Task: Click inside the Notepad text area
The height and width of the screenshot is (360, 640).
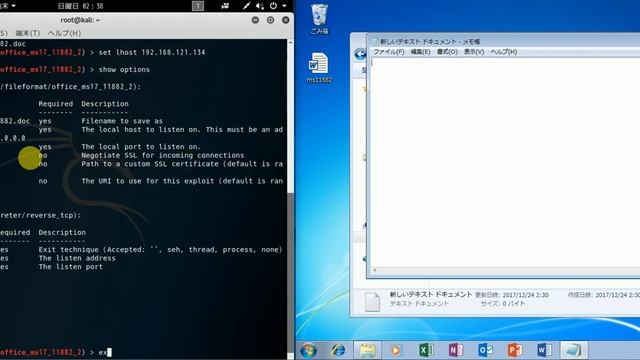Action: 504,163
